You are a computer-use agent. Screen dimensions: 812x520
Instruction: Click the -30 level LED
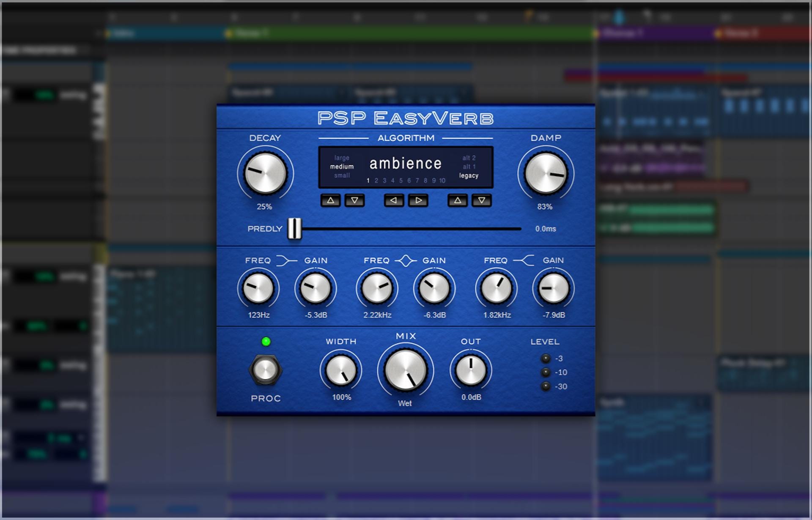546,386
